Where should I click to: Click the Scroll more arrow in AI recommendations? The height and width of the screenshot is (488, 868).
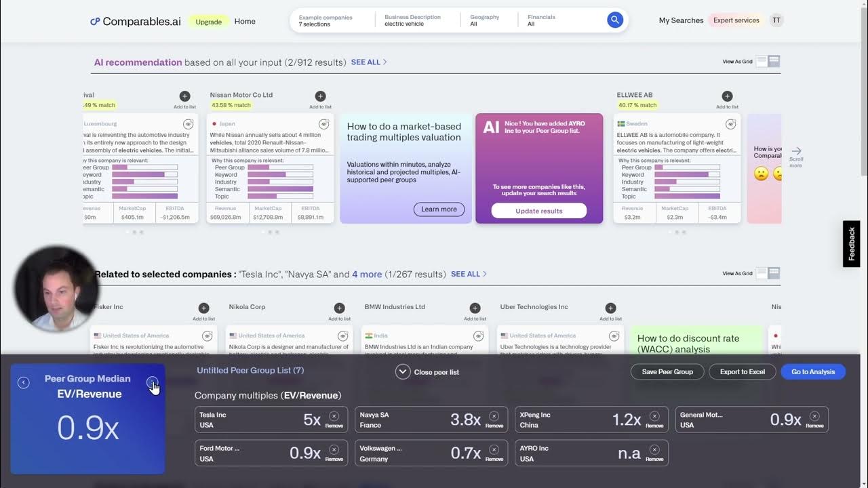tap(796, 151)
